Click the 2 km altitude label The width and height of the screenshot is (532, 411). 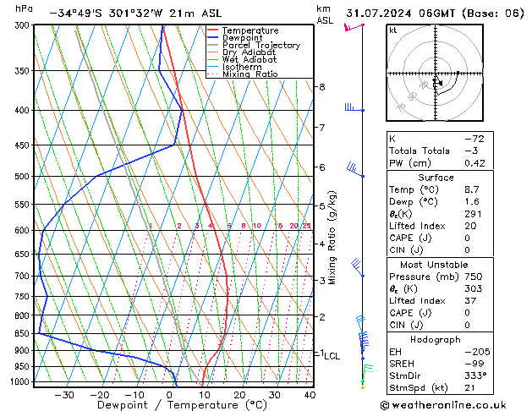point(322,317)
